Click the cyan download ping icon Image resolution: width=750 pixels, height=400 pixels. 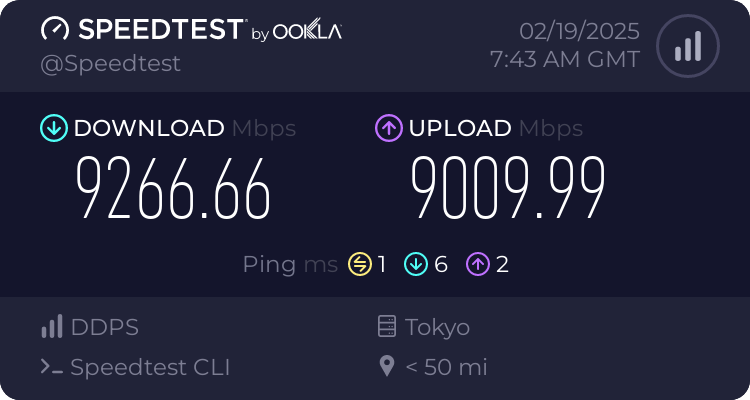[x=416, y=264]
